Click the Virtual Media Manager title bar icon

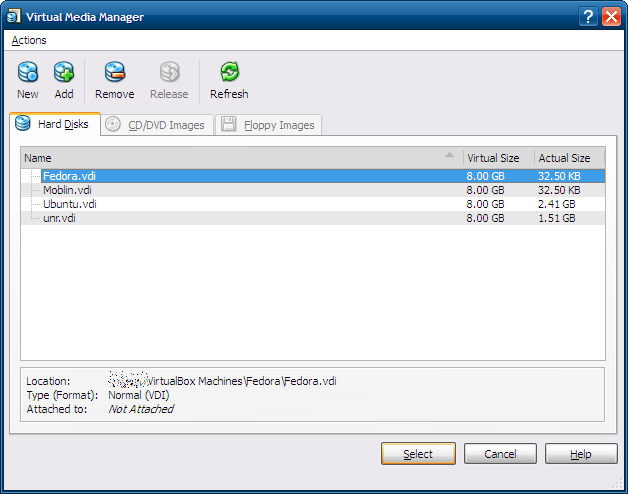tap(14, 17)
